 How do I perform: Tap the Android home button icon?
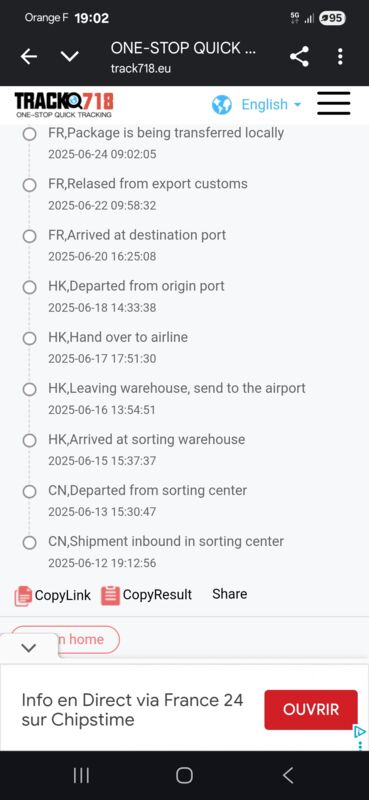click(184, 776)
